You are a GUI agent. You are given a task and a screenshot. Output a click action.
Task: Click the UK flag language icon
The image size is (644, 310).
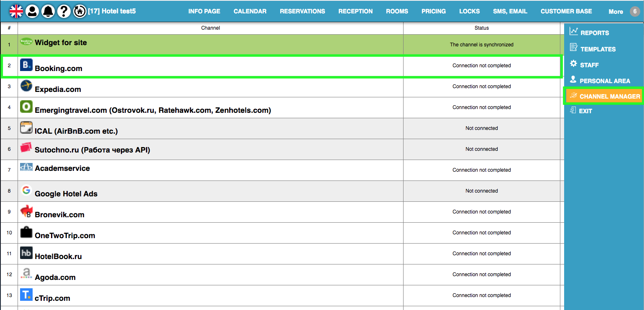pyautogui.click(x=16, y=11)
